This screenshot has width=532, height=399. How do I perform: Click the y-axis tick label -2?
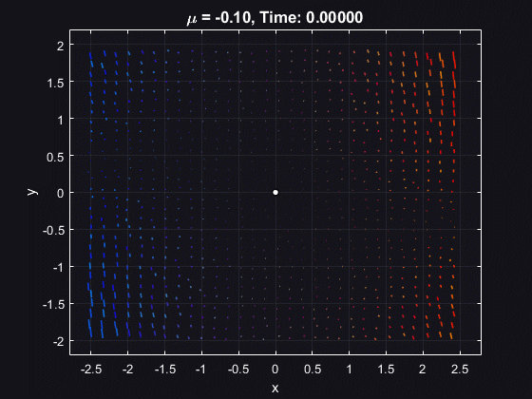click(x=58, y=341)
